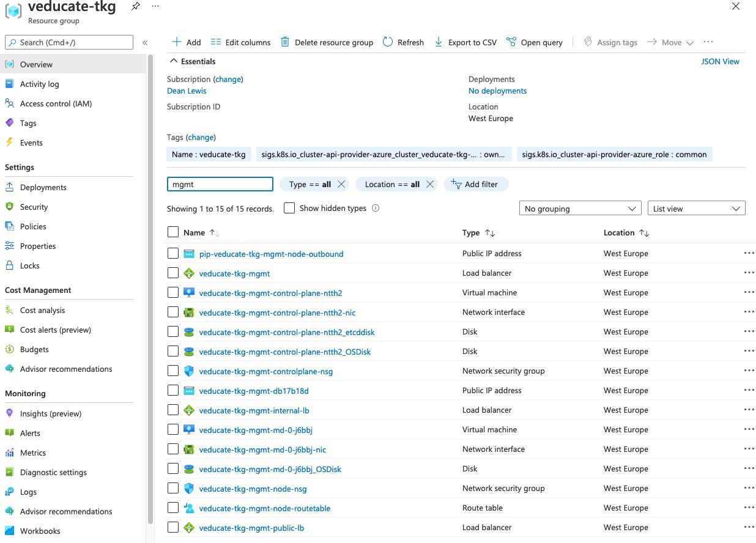This screenshot has width=756, height=543.
Task: Click the Delete resource group trash icon
Action: 285,42
